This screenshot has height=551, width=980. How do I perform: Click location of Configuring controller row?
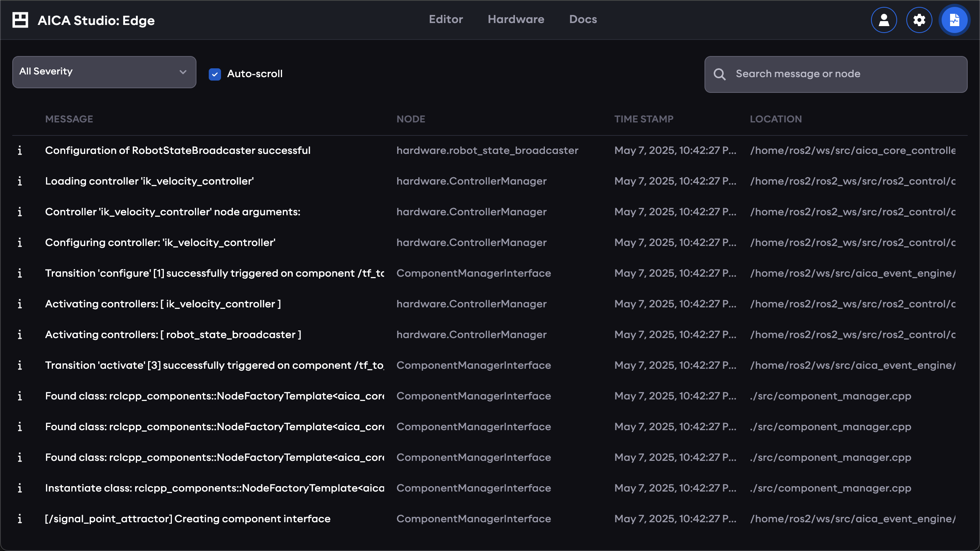(853, 243)
